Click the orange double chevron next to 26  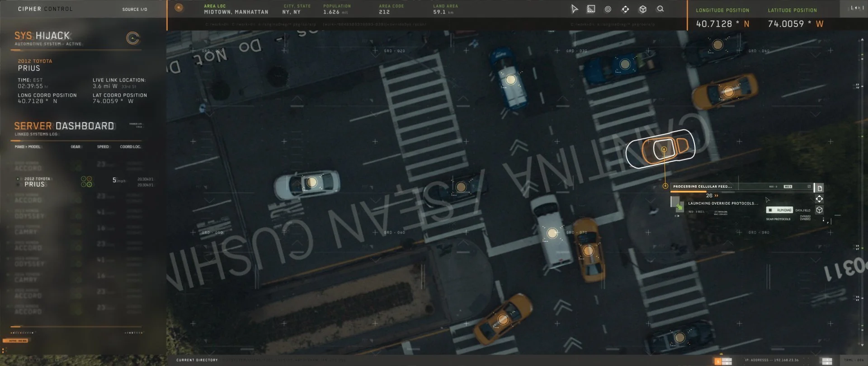point(716,196)
